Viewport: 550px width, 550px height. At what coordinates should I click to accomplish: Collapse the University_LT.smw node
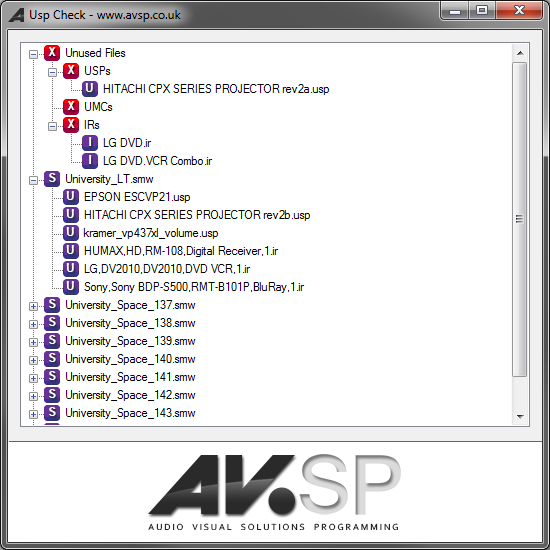[x=33, y=180]
